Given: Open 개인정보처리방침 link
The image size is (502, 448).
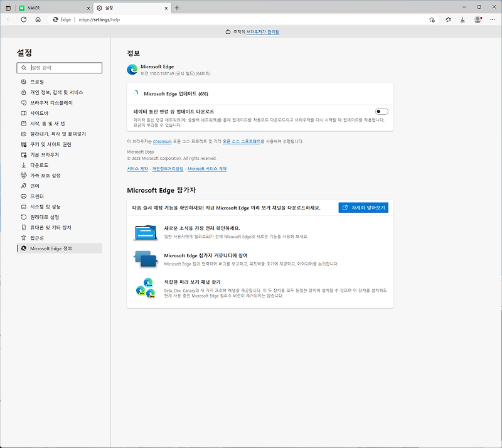Looking at the screenshot, I should (x=168, y=169).
